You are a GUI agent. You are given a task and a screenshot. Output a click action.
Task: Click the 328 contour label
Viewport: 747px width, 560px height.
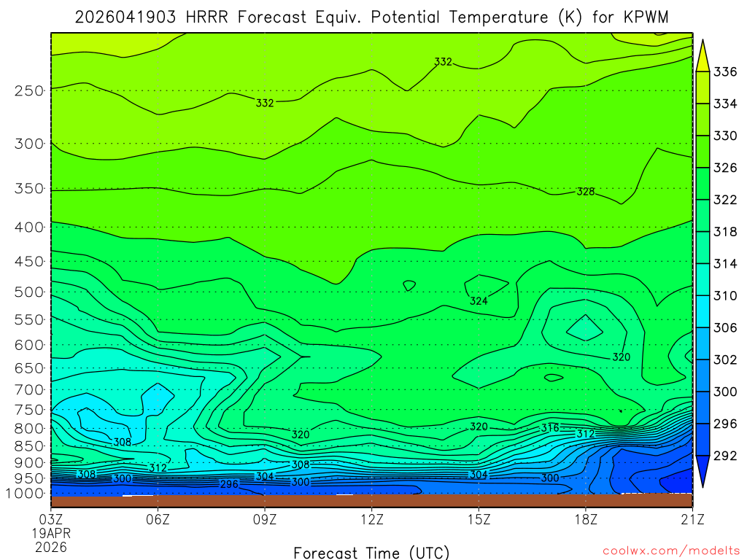pyautogui.click(x=586, y=192)
